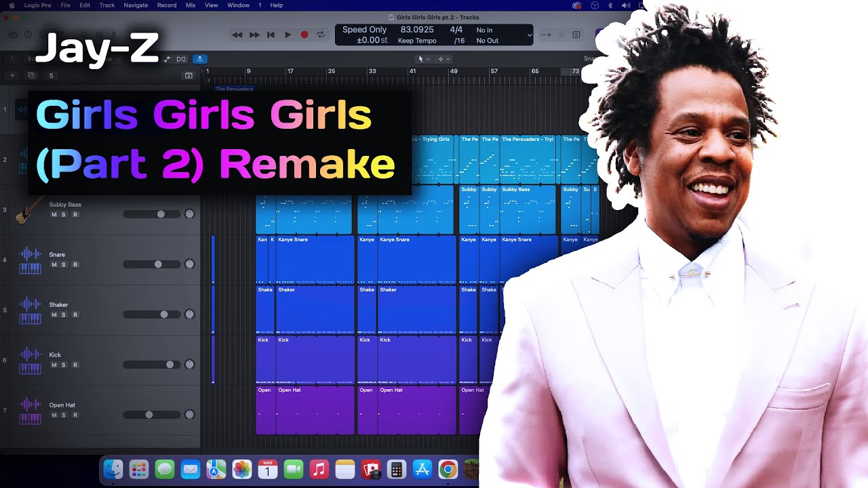Click the Flex show/hide icon

coord(181,59)
